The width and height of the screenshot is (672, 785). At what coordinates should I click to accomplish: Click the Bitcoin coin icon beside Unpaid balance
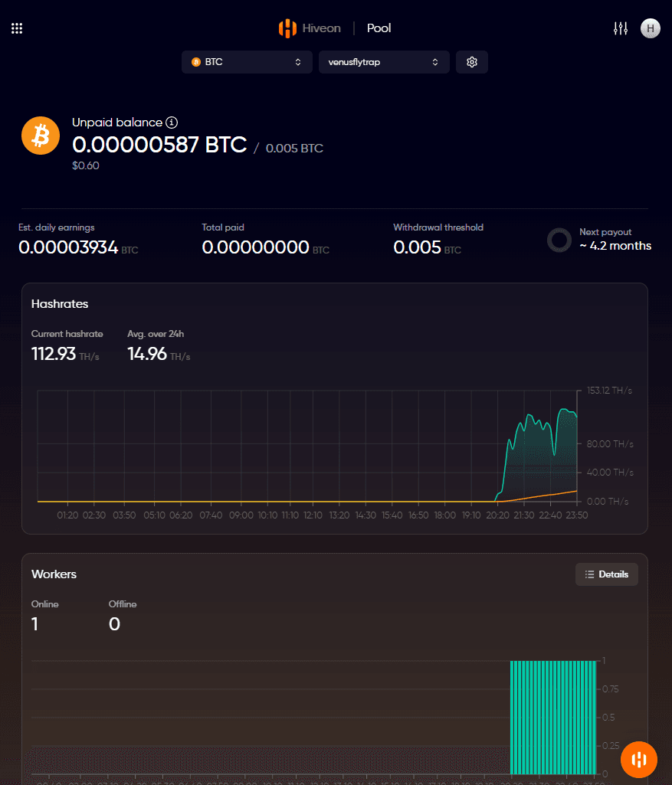coord(40,135)
